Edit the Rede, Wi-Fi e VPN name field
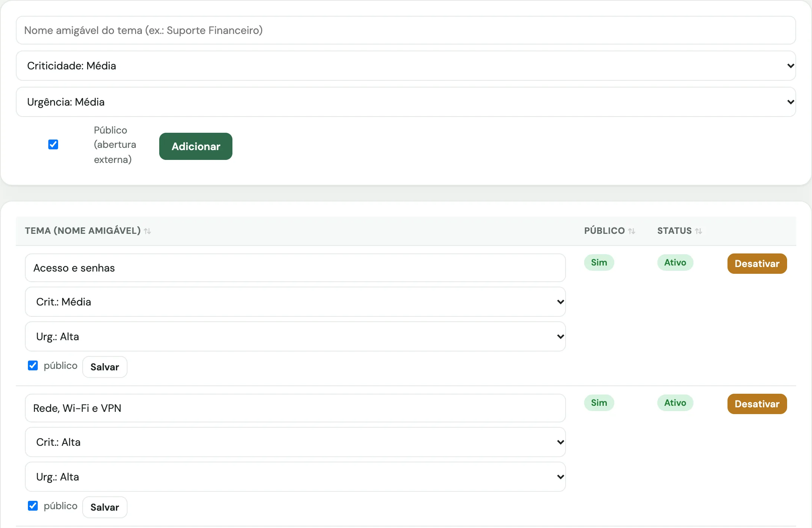The image size is (812, 528). point(295,408)
